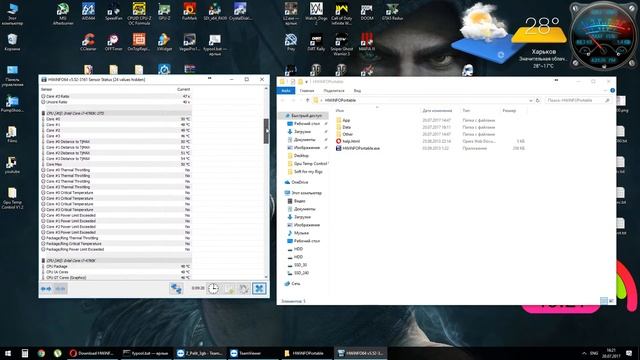The width and height of the screenshot is (640, 360).
Task: Open DOOM desktop shortcut
Action: (367, 11)
